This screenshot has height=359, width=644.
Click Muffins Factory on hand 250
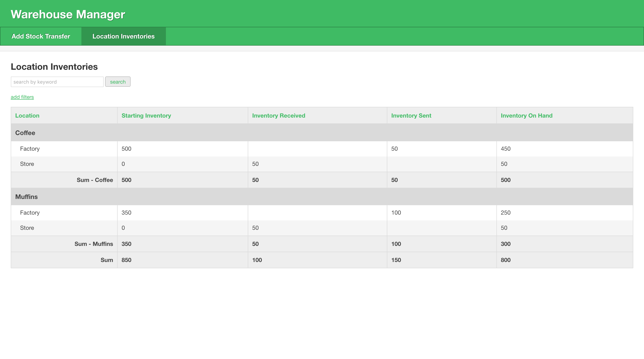pos(506,213)
